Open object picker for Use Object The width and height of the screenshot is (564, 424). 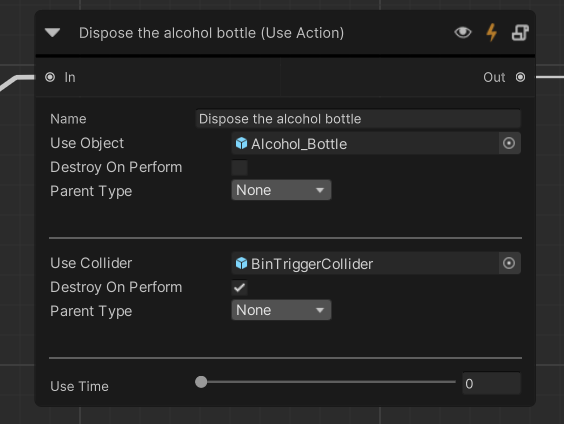click(509, 143)
